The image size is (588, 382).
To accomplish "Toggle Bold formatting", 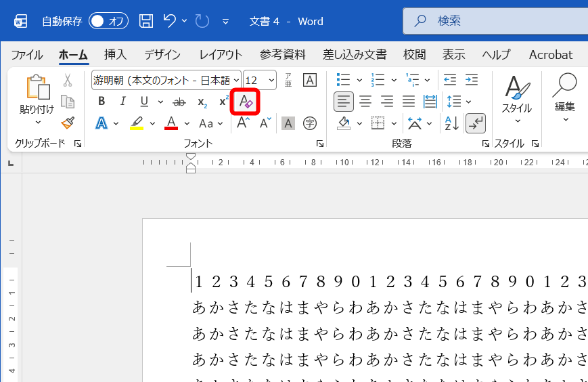I will click(x=101, y=102).
